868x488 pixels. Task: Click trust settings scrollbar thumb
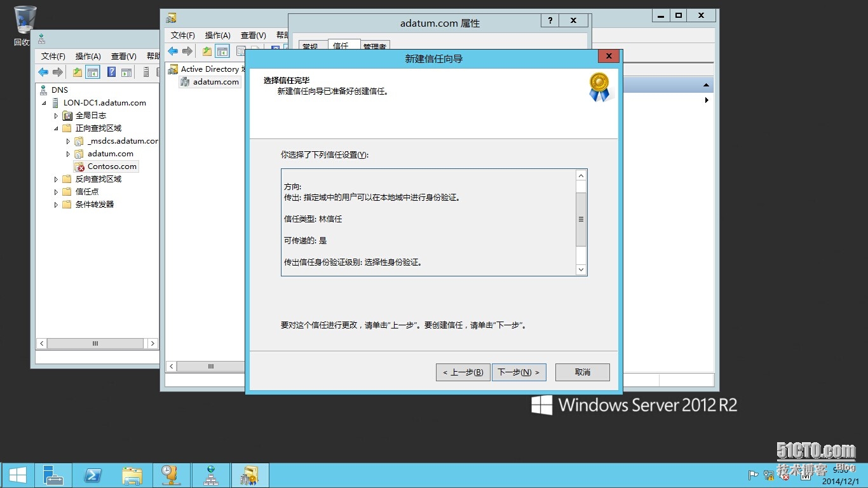[x=581, y=219]
